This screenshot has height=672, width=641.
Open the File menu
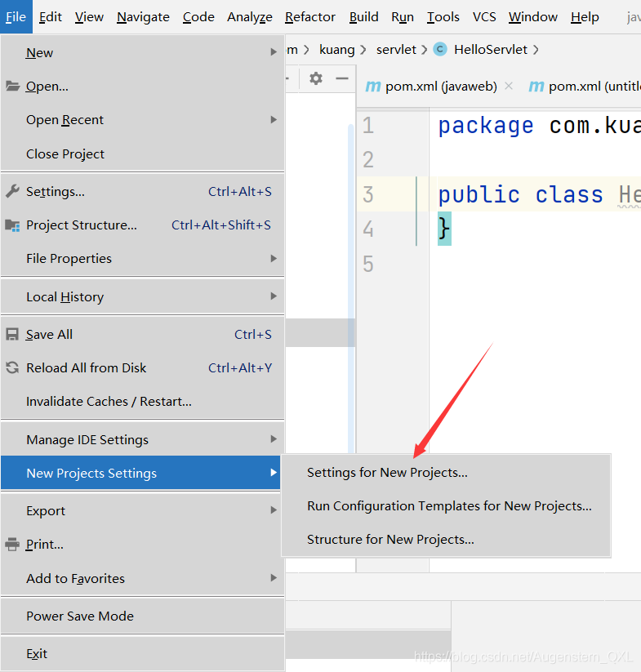[x=16, y=16]
